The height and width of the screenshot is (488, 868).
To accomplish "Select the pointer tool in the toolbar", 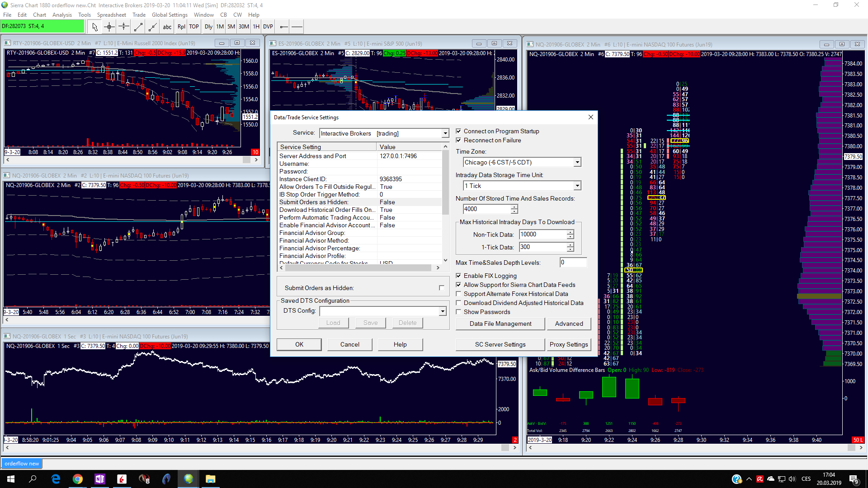I will [x=94, y=27].
